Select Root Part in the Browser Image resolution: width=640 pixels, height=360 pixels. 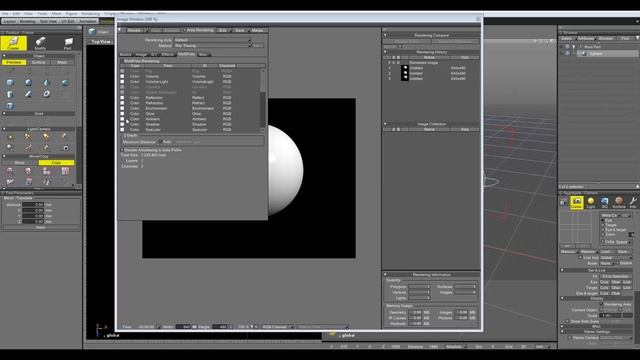(592, 47)
